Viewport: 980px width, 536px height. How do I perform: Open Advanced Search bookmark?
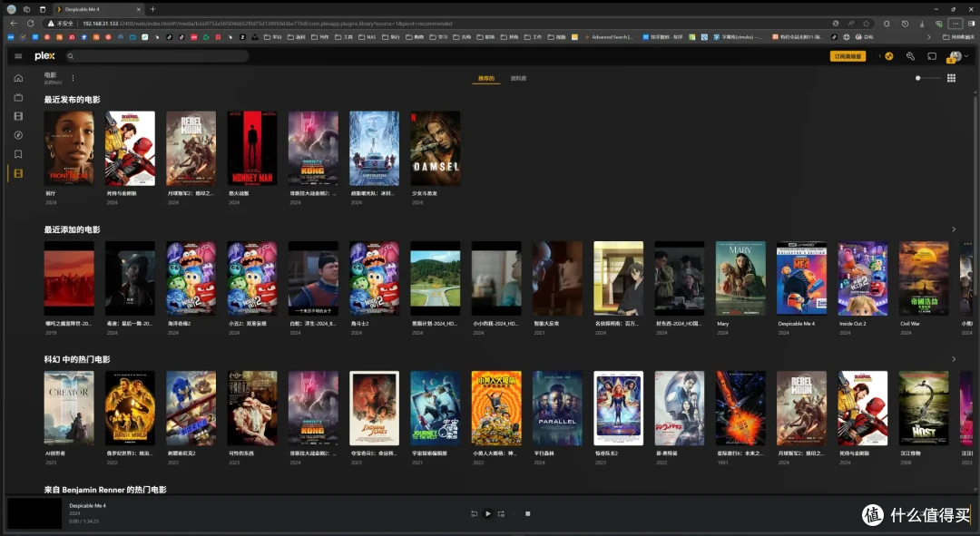point(608,37)
